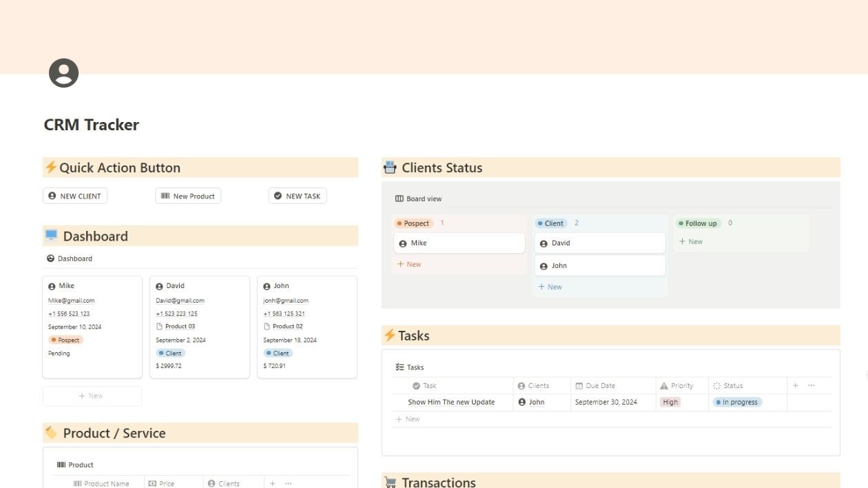Screen dimensions: 868x488
Task: Click the page profile avatar icon
Action: click(x=63, y=73)
